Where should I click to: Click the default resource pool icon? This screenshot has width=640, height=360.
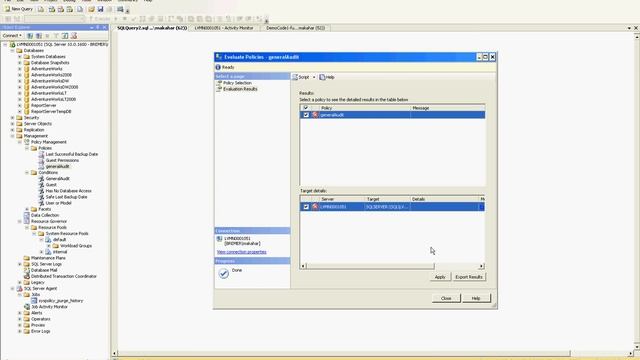point(48,240)
